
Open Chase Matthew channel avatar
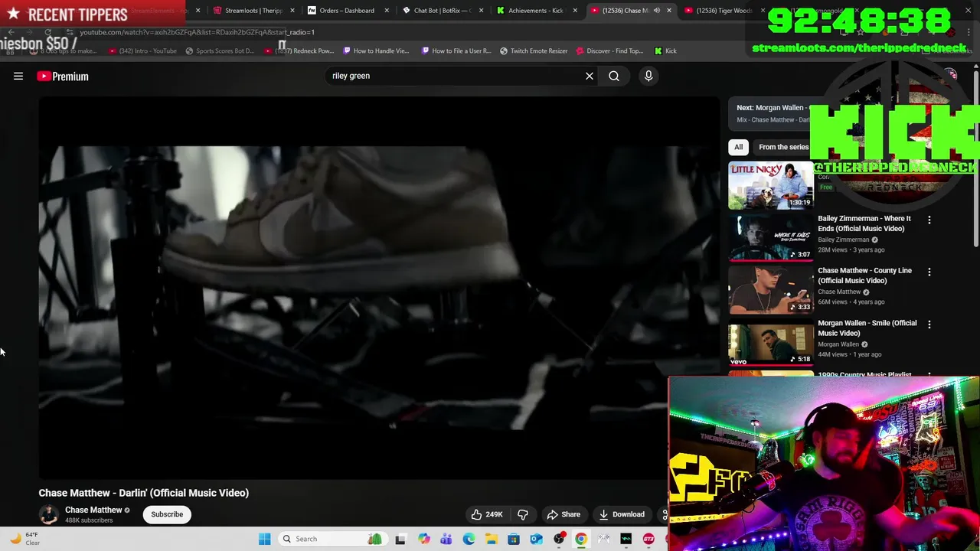tap(49, 514)
